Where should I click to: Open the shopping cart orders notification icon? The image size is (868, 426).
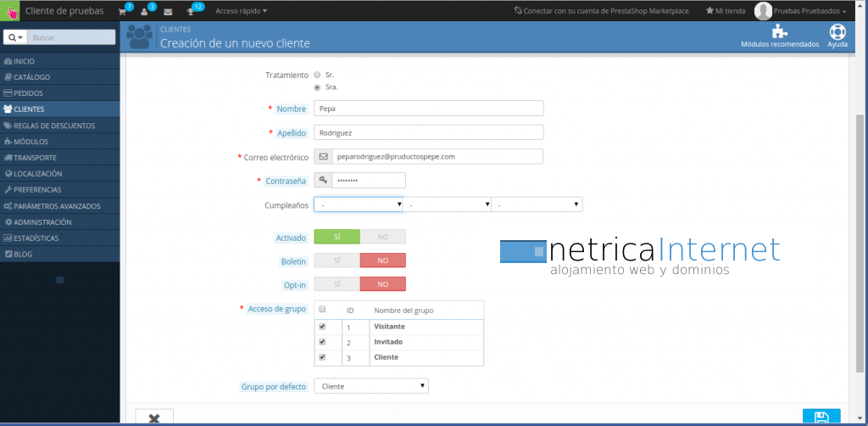tap(123, 12)
